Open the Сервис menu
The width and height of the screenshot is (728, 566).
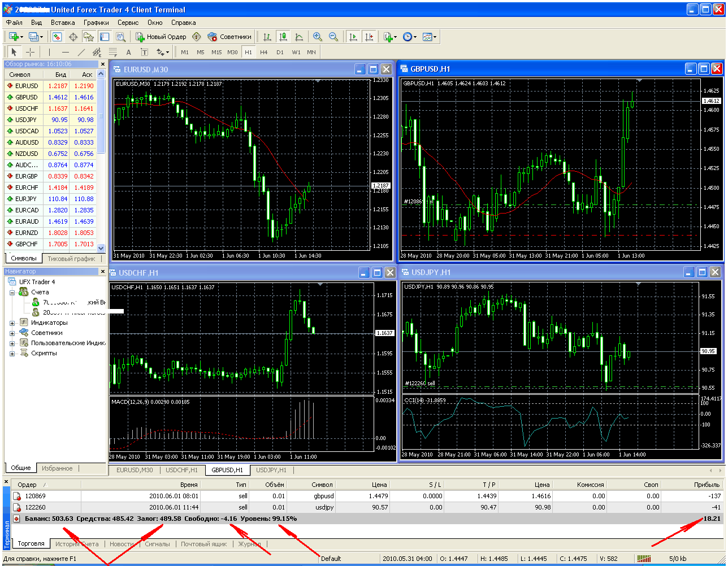pos(128,23)
